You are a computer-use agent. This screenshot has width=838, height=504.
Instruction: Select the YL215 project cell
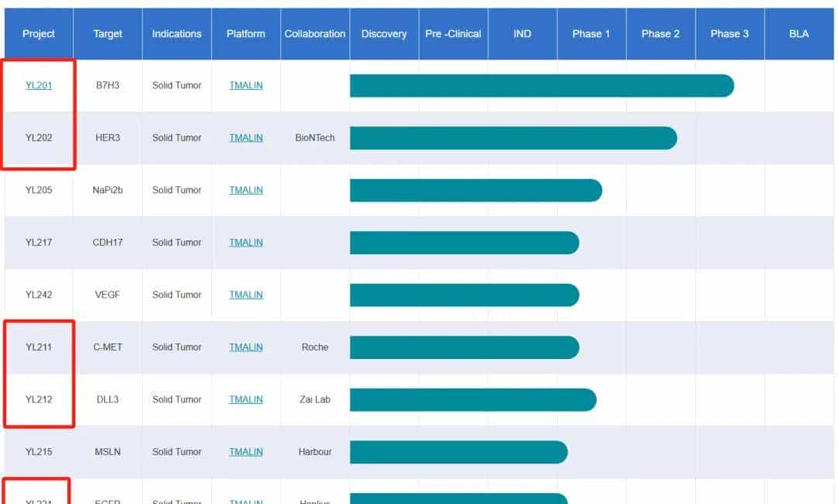pos(39,452)
